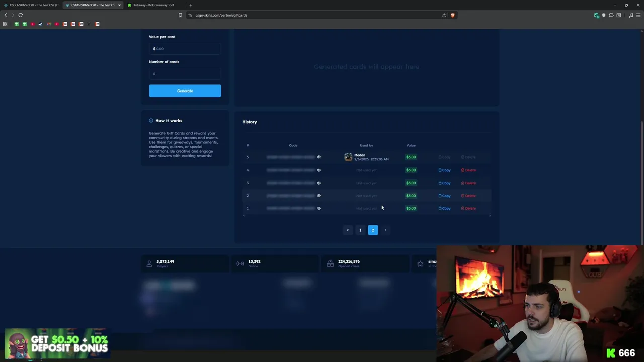
Task: Copy the gift card code in row 1
Action: [444, 208]
